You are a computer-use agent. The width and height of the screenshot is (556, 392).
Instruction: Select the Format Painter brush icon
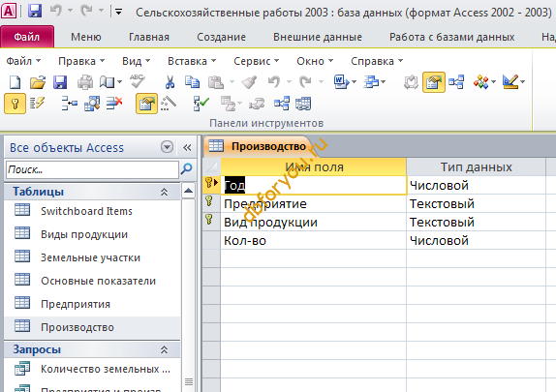click(249, 82)
